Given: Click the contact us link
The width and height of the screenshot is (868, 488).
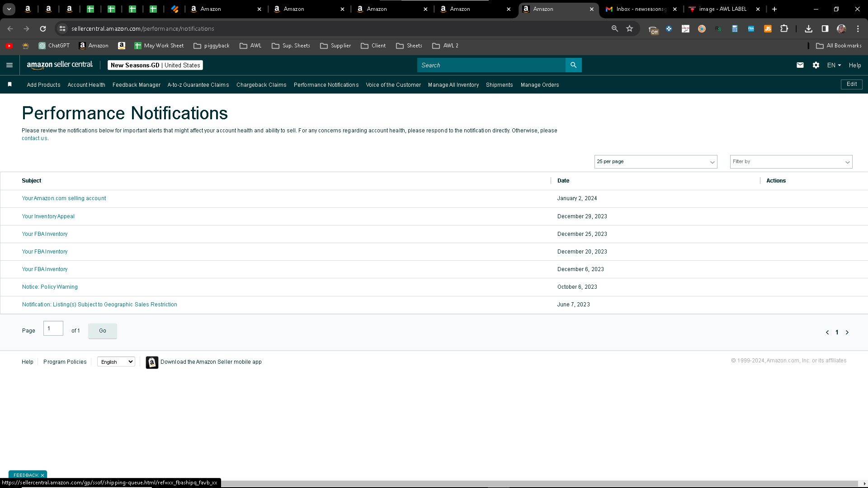Looking at the screenshot, I should click(x=34, y=138).
